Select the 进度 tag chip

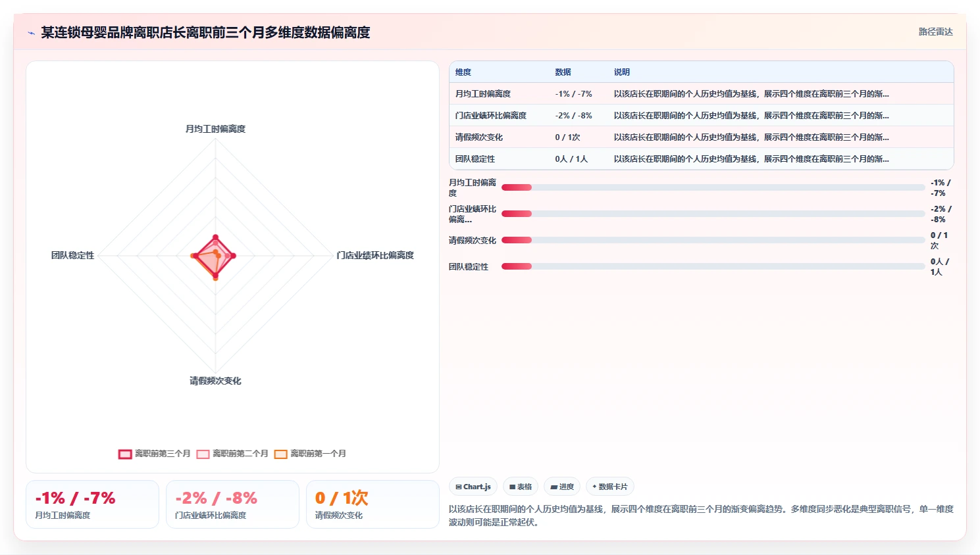tap(562, 487)
